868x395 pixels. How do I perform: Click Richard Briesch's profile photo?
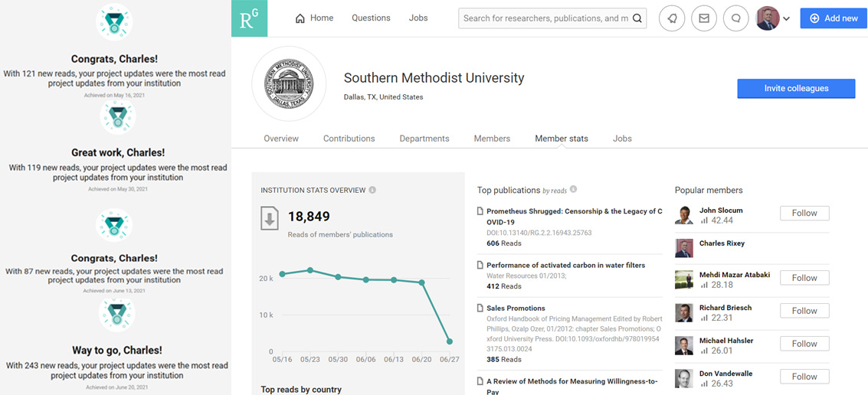coord(683,312)
